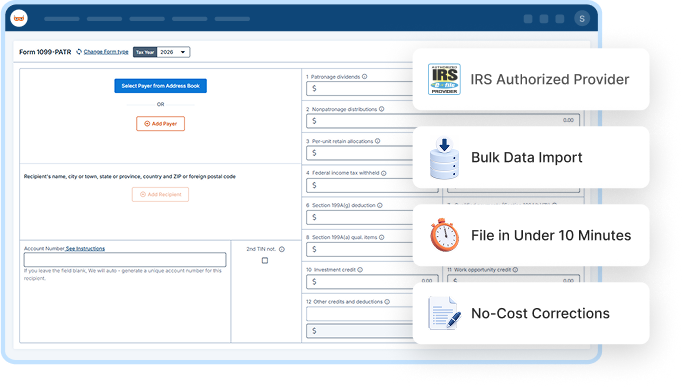Click the No-Cost Corrections document icon

444,313
